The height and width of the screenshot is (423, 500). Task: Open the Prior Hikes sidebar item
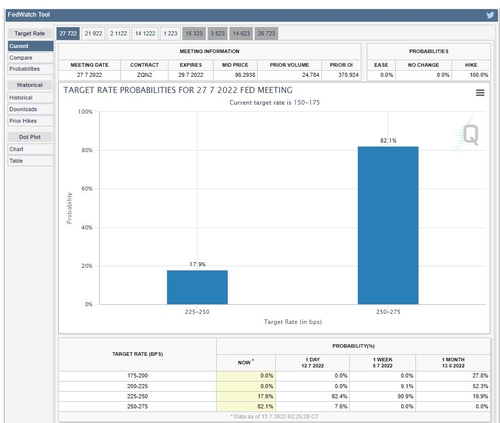[30, 121]
